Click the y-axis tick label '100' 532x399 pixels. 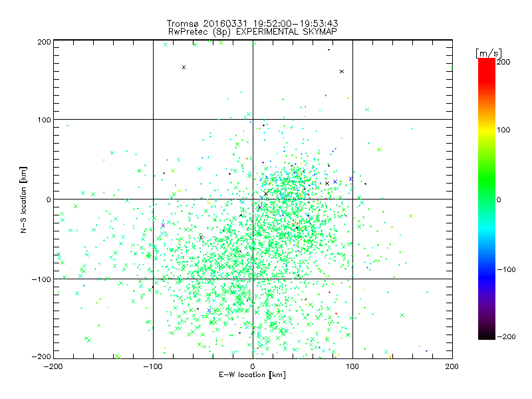(44, 120)
